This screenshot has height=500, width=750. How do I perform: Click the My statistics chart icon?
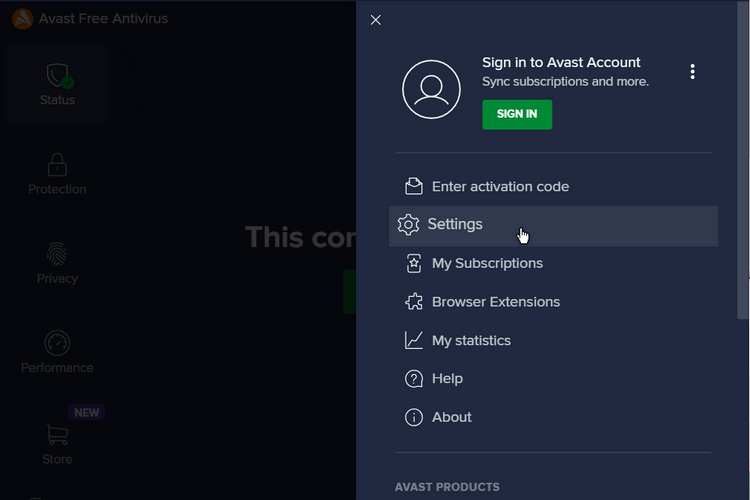(x=414, y=340)
